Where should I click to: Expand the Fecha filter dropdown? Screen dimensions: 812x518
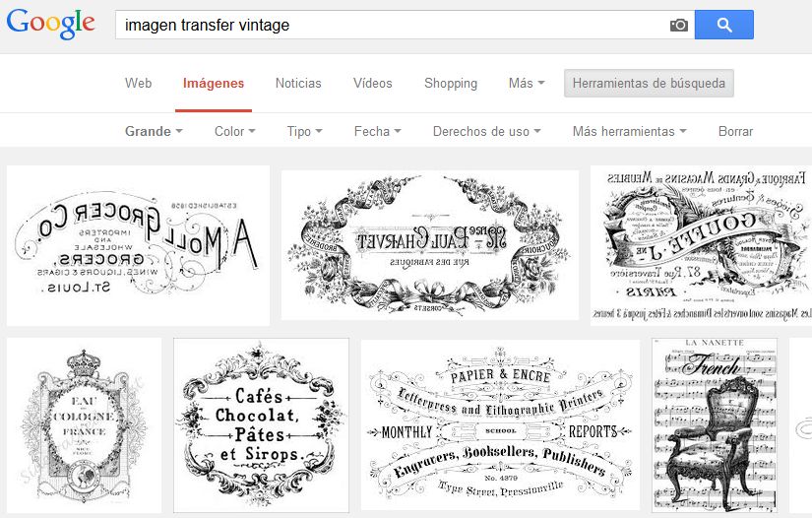378,131
